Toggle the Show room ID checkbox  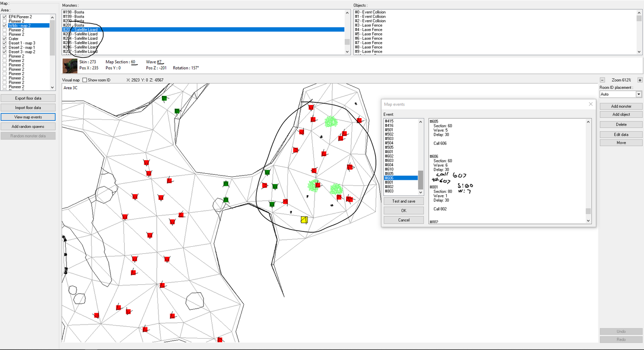(x=85, y=80)
